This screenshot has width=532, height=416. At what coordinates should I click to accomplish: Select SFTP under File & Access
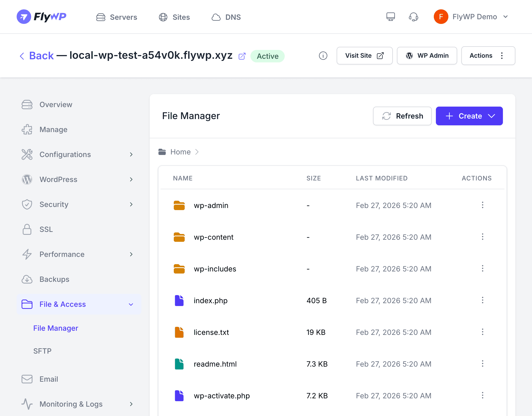42,351
